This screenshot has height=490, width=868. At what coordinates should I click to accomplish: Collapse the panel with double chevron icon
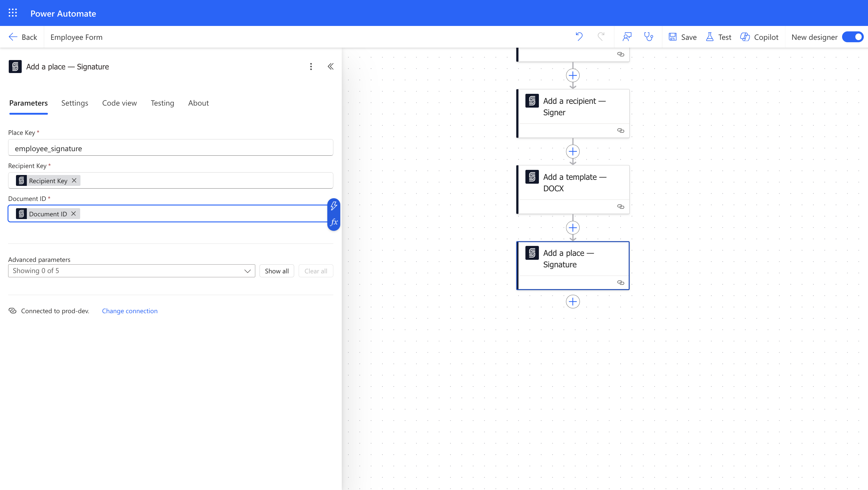331,66
